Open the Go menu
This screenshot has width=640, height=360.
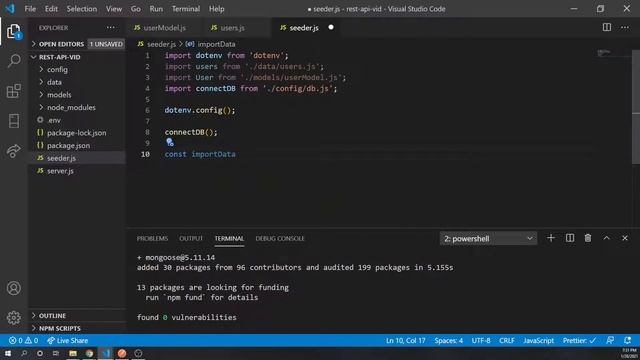tap(136, 9)
